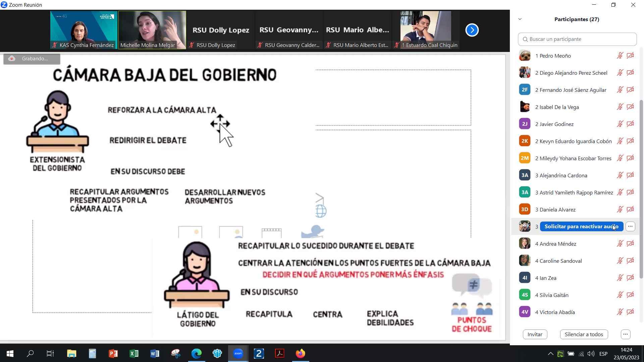The height and width of the screenshot is (362, 644).
Task: Toggle Andrea Méndez's disabled camera icon
Action: coord(630,244)
